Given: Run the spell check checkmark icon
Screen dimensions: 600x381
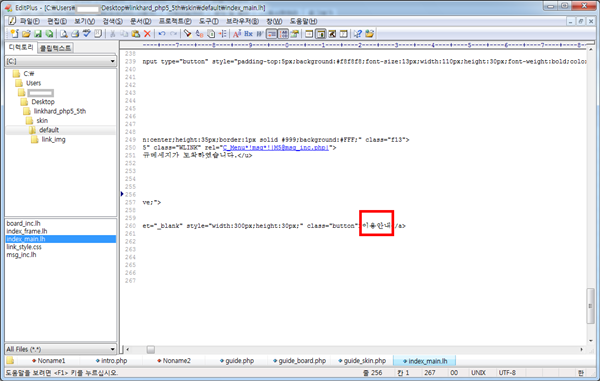Looking at the screenshot, I should tap(86, 34).
